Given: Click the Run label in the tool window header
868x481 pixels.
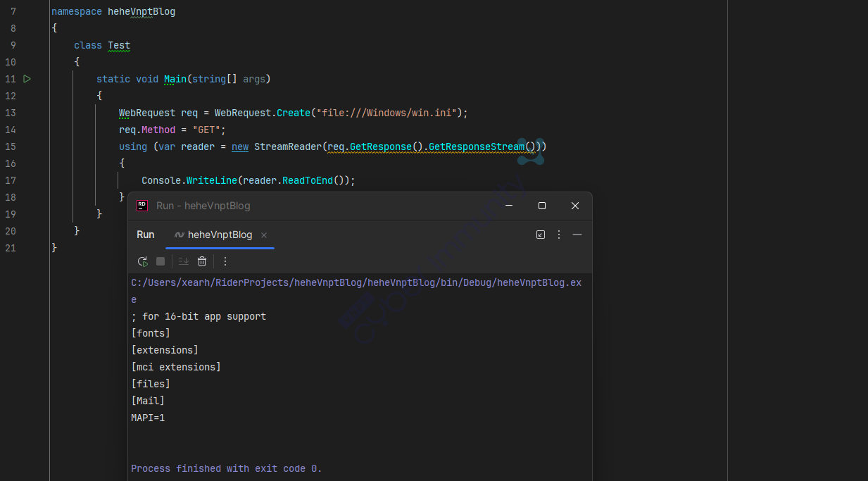Looking at the screenshot, I should [145, 235].
